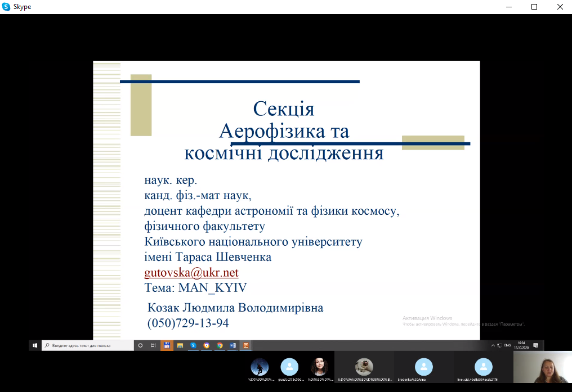Click the taskbar search box 'Введите здесь текст для поиска'

[x=88, y=345]
